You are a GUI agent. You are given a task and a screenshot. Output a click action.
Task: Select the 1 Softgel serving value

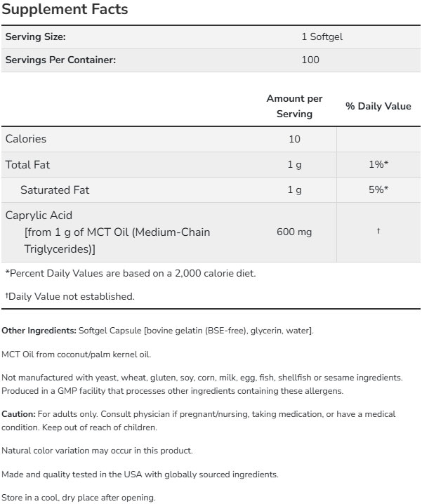(321, 37)
